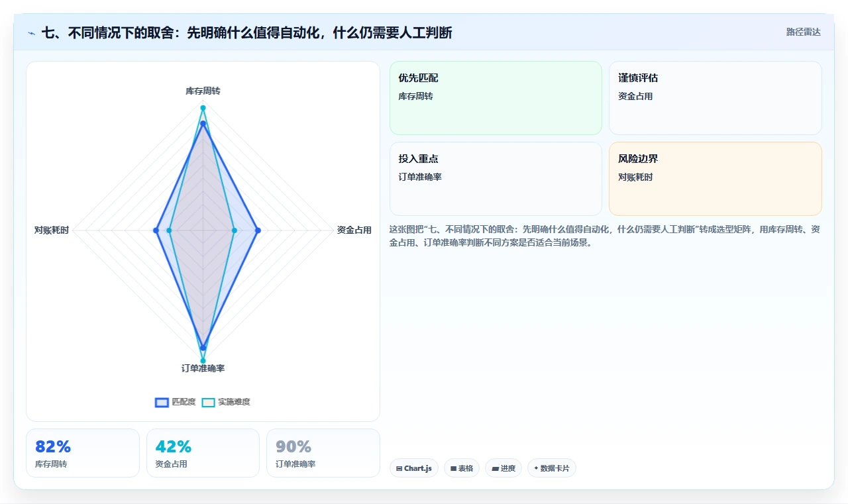
Task: Click the blue 匹配度 point on 资金占用 axis
Action: coord(258,230)
